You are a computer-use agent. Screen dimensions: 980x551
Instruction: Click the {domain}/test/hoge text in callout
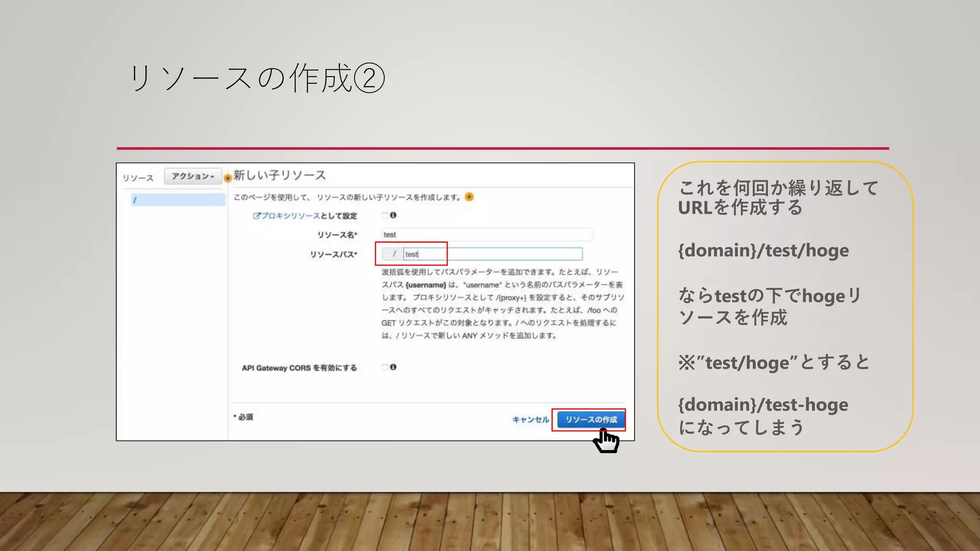(763, 251)
